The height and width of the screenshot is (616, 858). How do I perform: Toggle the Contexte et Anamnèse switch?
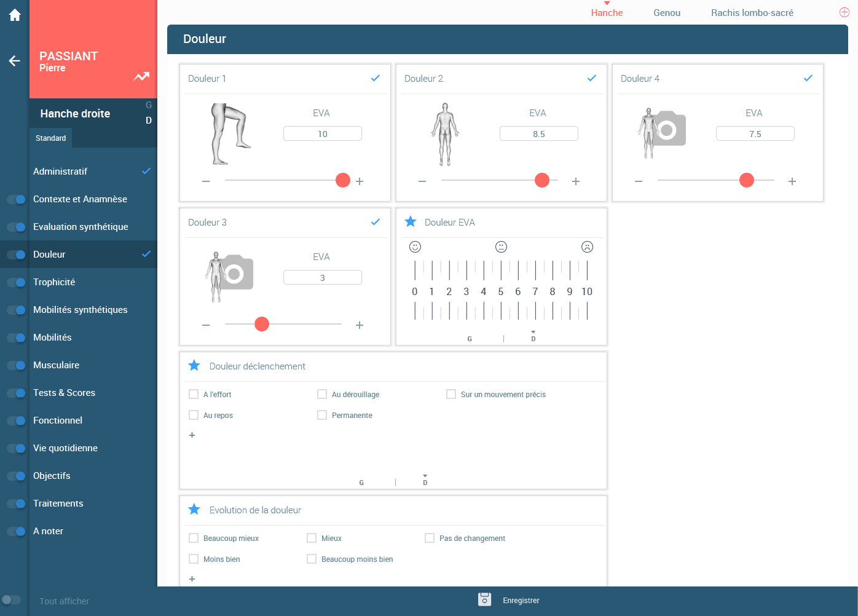tap(16, 199)
